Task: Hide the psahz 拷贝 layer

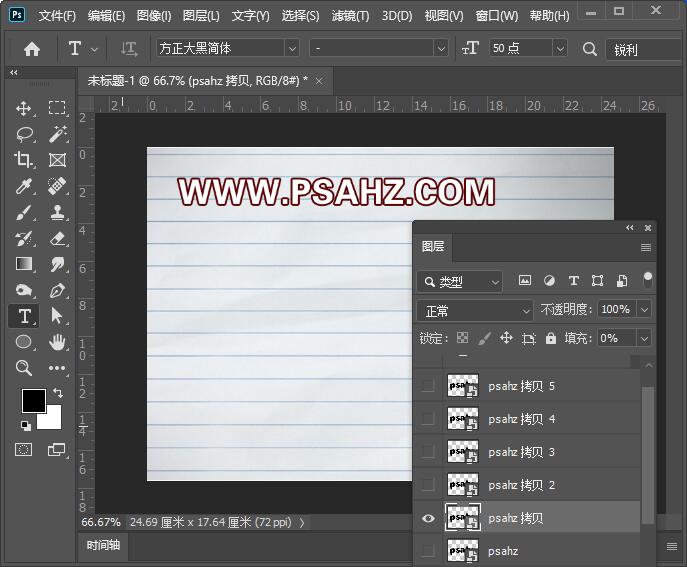Action: coord(428,518)
